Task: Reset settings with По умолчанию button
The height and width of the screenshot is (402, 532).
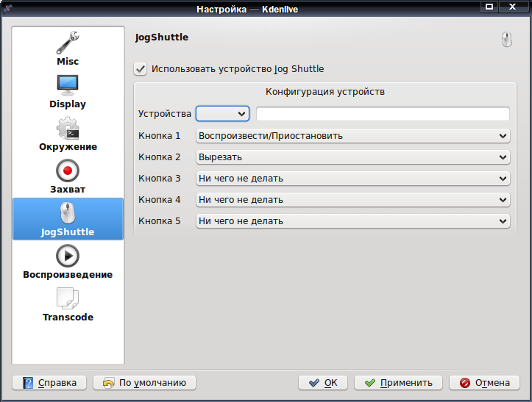Action: (x=144, y=383)
